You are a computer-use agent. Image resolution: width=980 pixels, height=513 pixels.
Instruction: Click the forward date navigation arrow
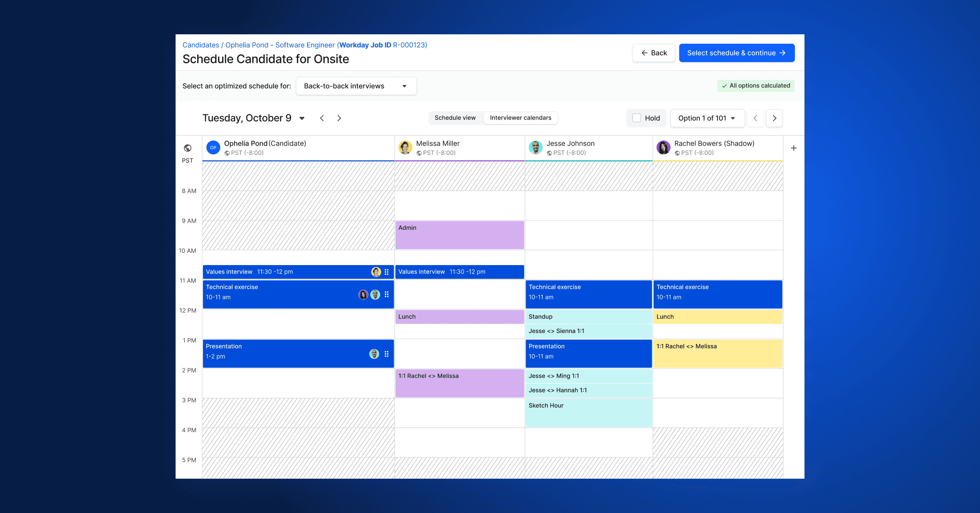click(x=339, y=118)
